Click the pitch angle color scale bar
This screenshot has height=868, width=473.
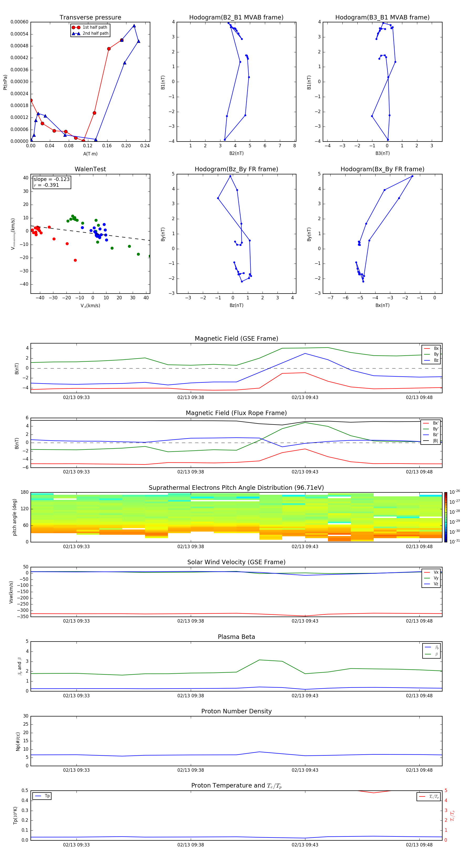point(446,517)
